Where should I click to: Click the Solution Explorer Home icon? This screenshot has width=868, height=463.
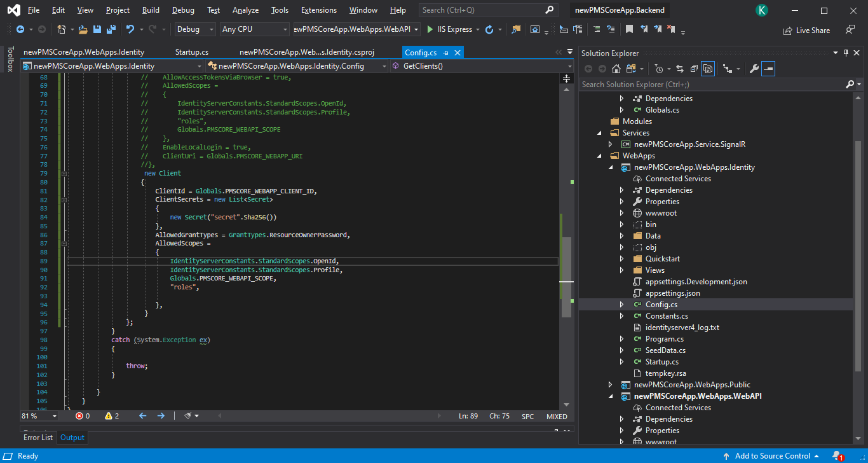coord(616,69)
